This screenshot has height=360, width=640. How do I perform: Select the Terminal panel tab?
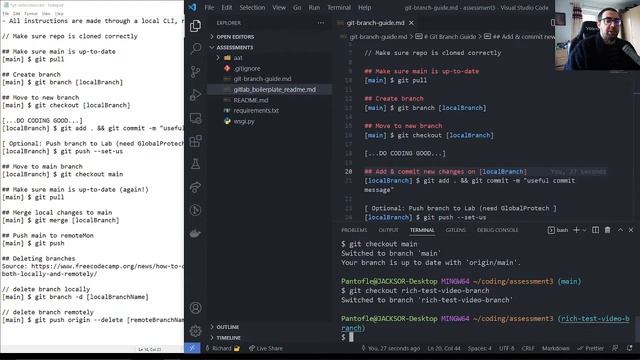[x=422, y=230]
